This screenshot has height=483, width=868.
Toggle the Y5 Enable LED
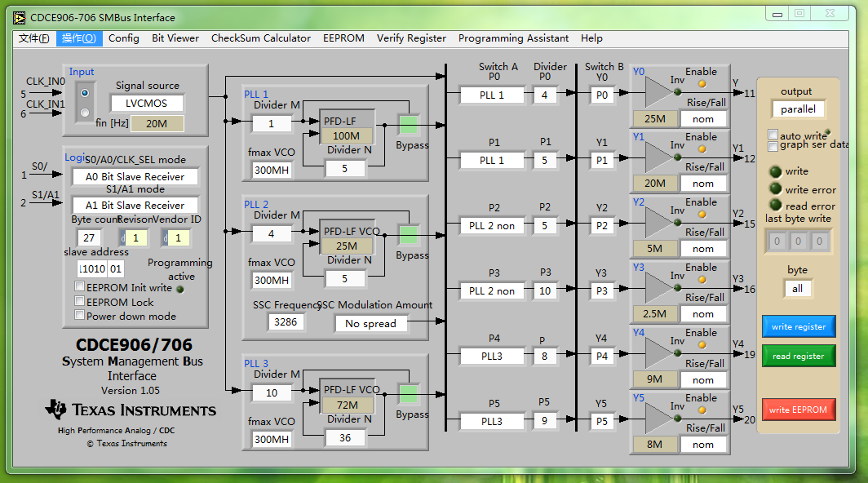pyautogui.click(x=701, y=410)
